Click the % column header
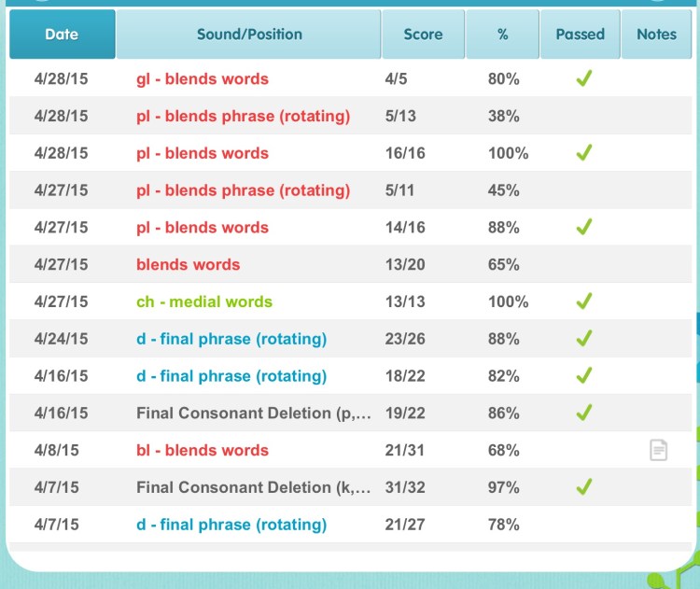This screenshot has height=589, width=700. point(503,35)
